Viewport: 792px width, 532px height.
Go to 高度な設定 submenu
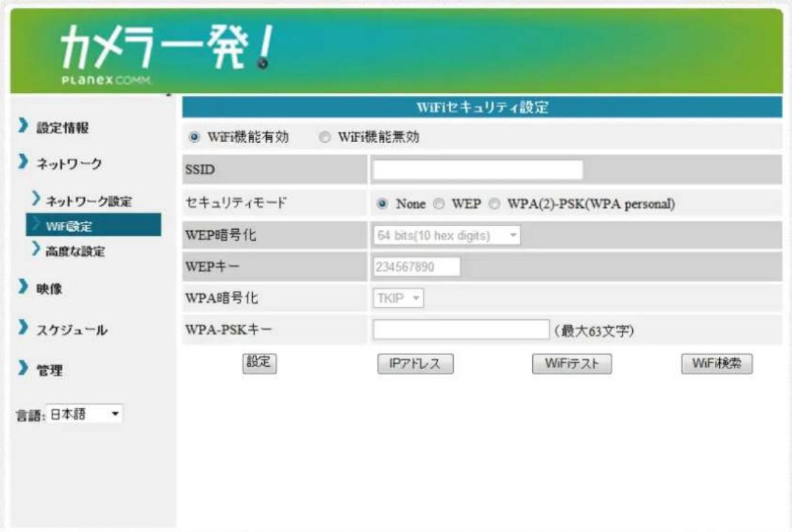pyautogui.click(x=75, y=251)
